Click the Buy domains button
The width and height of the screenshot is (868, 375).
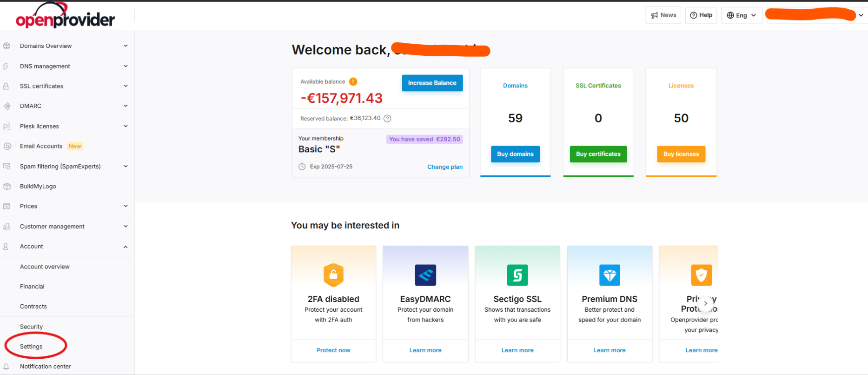[515, 154]
